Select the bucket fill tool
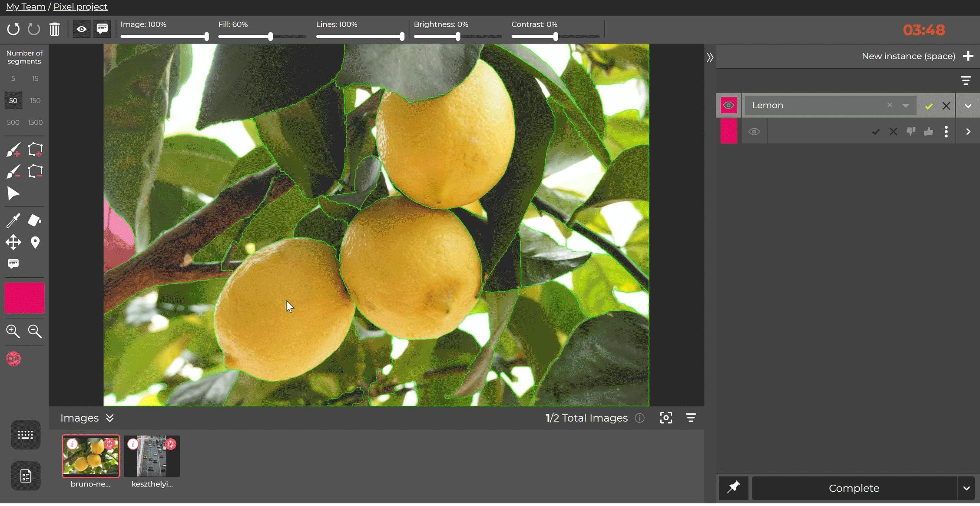 [x=35, y=220]
